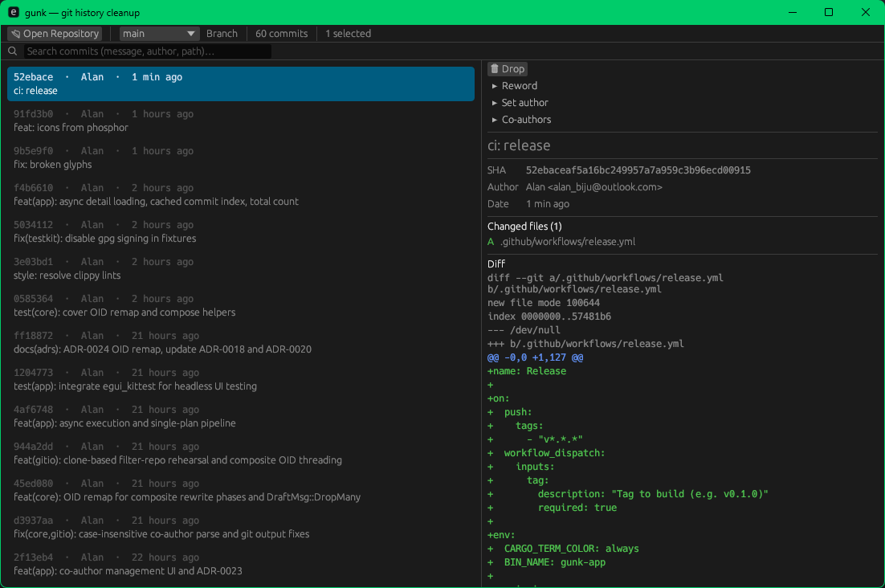Click the 'new file mode 100644' diff line
Viewport: 885px width, 588px height.
[x=544, y=303]
